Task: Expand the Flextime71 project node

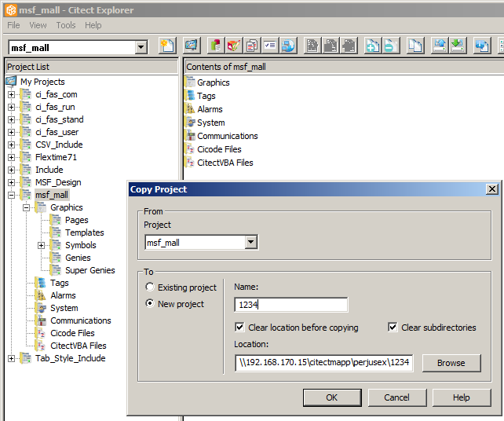Action: 11,157
